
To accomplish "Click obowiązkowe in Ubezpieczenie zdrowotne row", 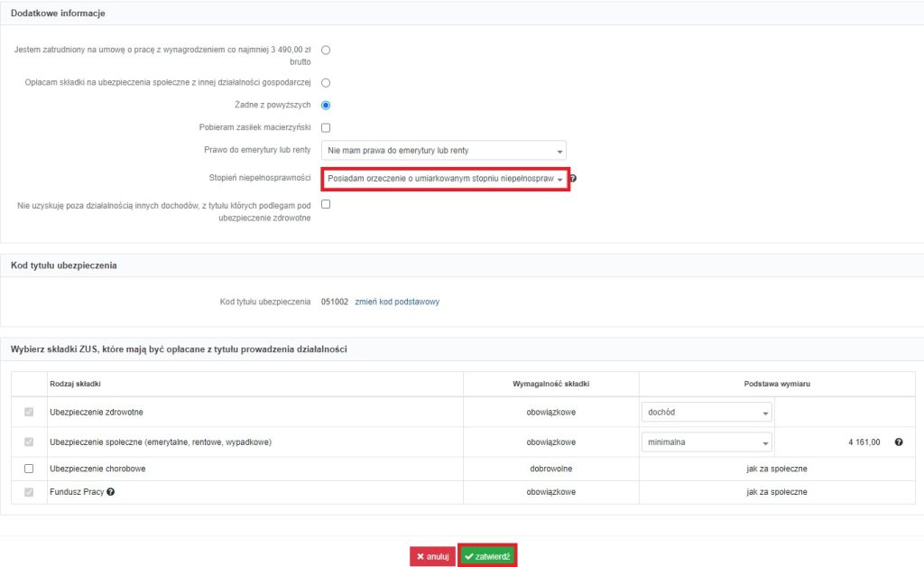I will tap(551, 412).
